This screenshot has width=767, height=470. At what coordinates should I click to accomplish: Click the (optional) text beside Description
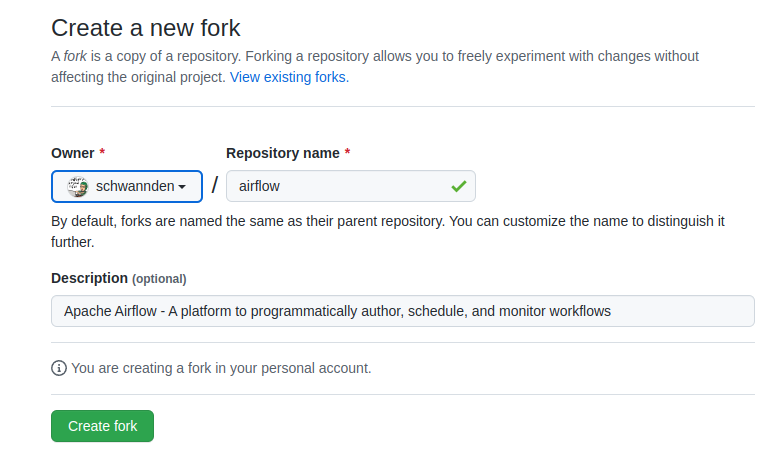(x=159, y=279)
